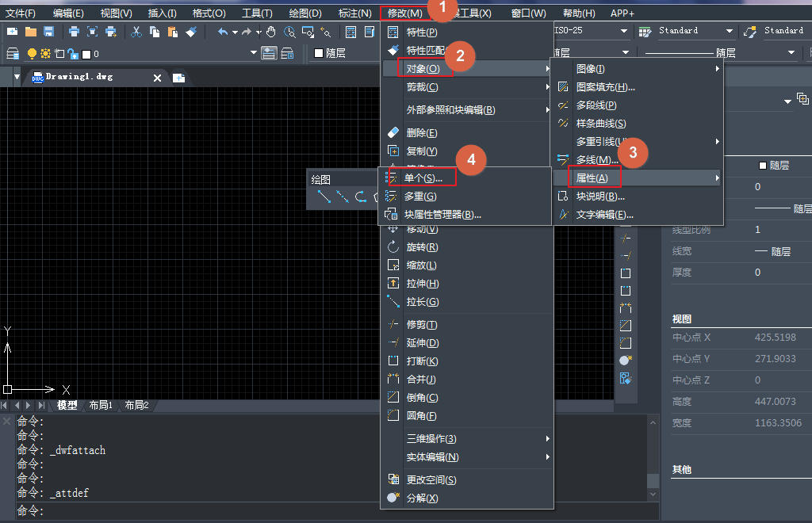Open the Standard text style dropdown
Screen dimensions: 812x523
730,30
